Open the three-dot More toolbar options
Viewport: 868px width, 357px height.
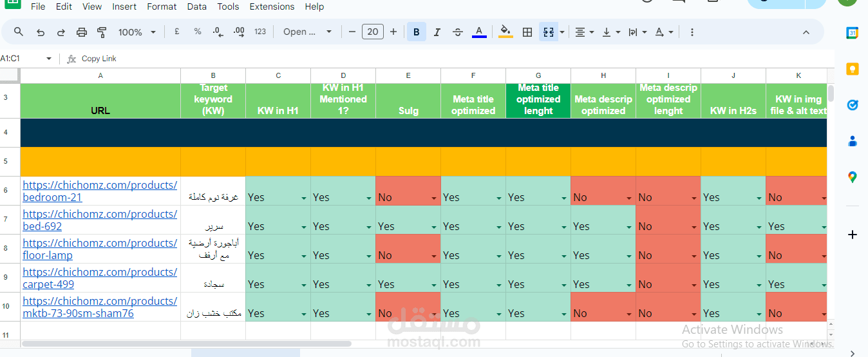(x=692, y=32)
